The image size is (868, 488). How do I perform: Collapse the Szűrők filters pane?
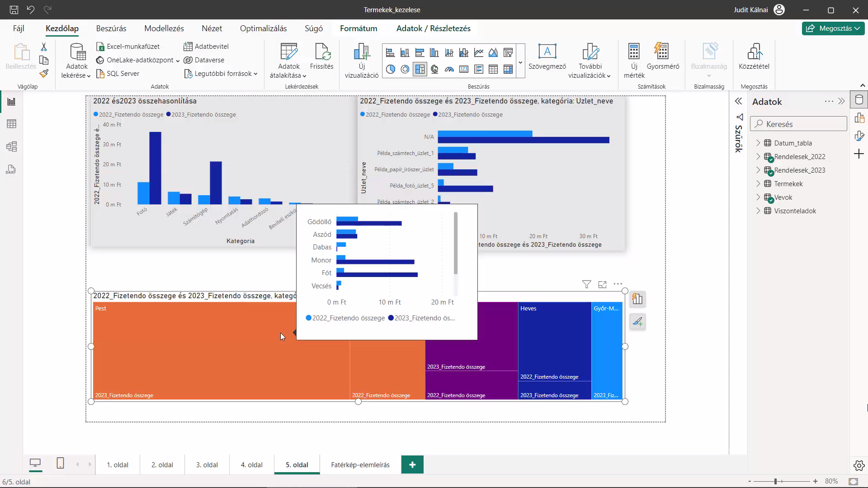pyautogui.click(x=738, y=101)
